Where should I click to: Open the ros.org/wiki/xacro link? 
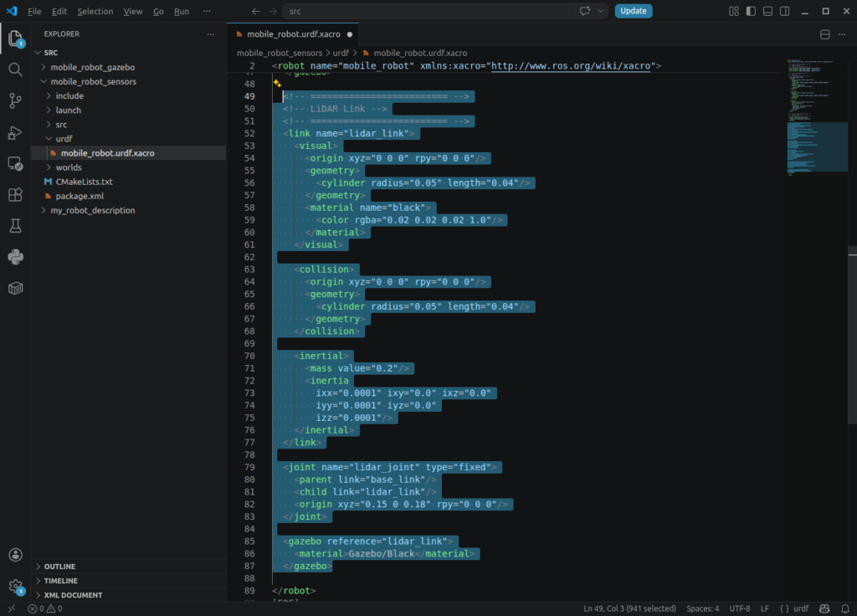[x=571, y=66]
